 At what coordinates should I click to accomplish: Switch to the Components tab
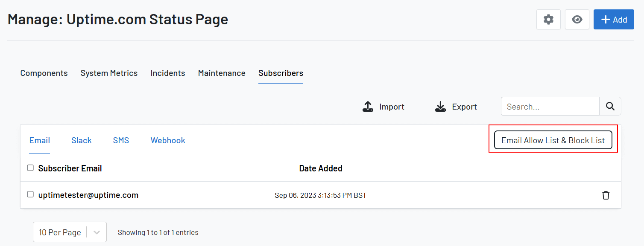point(44,73)
